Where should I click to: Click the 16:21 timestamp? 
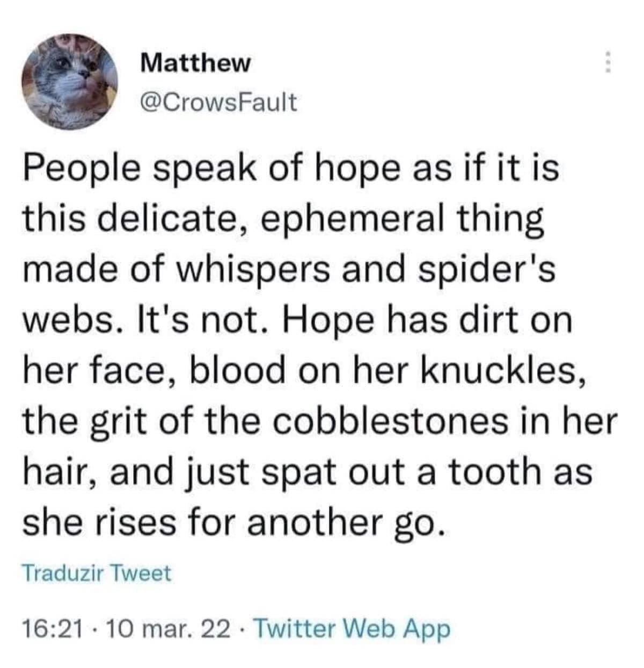[53, 628]
